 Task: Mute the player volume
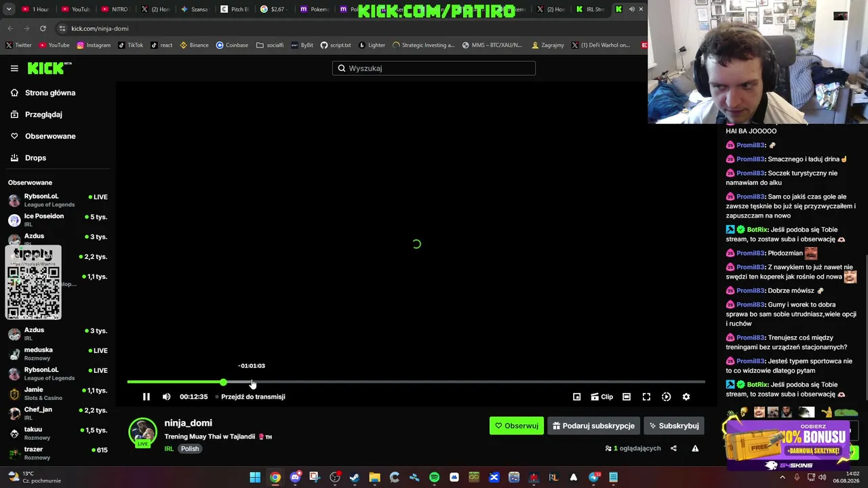pyautogui.click(x=167, y=397)
